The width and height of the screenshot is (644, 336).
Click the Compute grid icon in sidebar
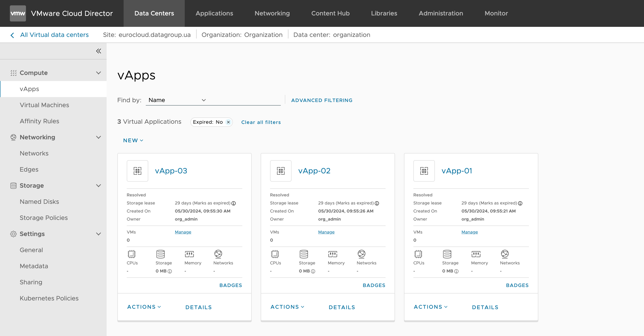point(13,73)
